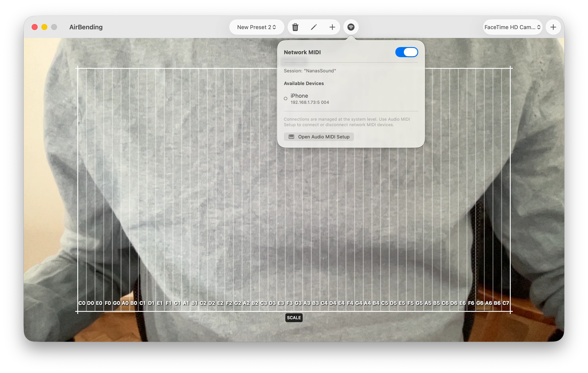The image size is (588, 373).
Task: Select the C7 note label
Action: pyautogui.click(x=506, y=303)
